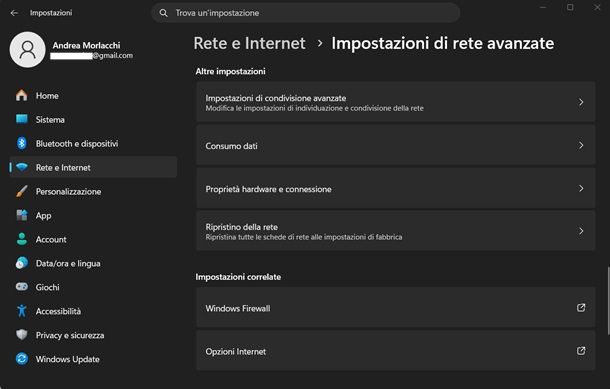610x389 pixels.
Task: Select Giochi in sidebar
Action: click(93, 287)
